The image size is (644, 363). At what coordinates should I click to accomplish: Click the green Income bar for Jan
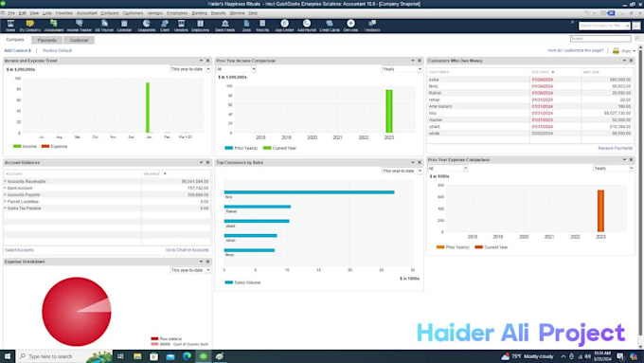coord(148,108)
